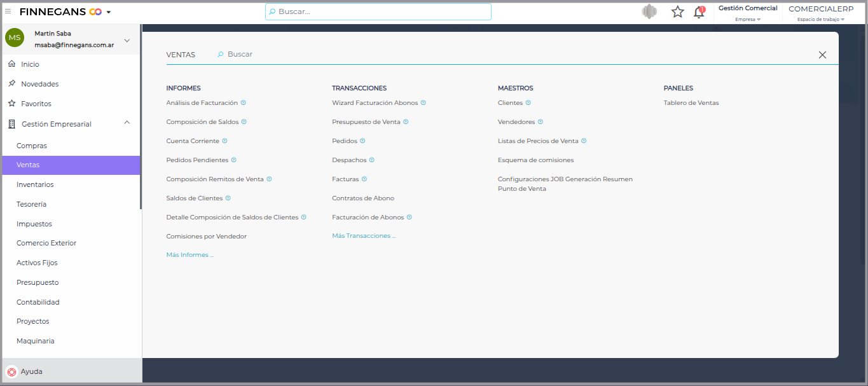Open Despachos transaction

point(349,160)
